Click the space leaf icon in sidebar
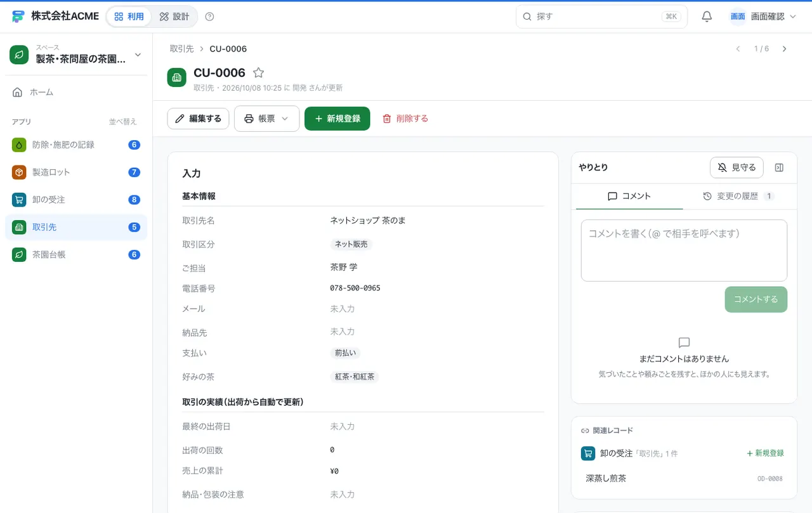This screenshot has height=513, width=812. 20,55
